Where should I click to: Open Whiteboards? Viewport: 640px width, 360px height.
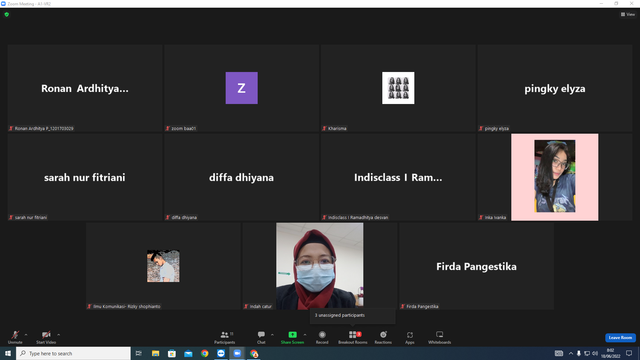[440, 337]
